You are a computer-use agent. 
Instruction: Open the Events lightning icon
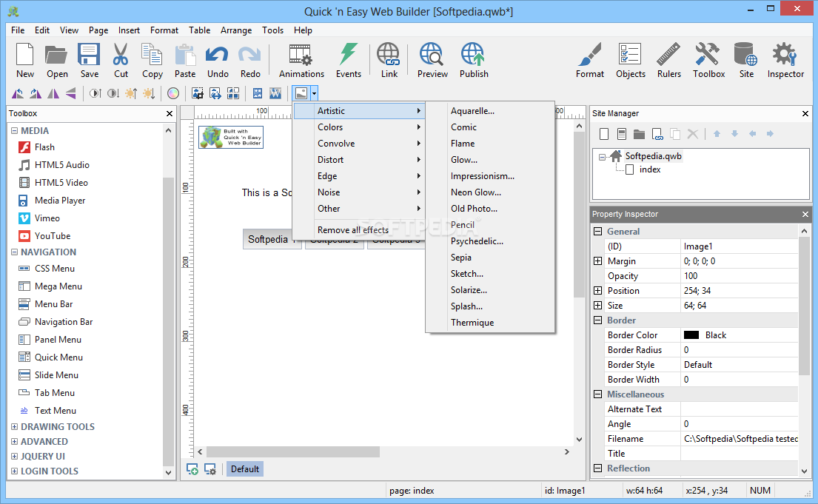349,60
